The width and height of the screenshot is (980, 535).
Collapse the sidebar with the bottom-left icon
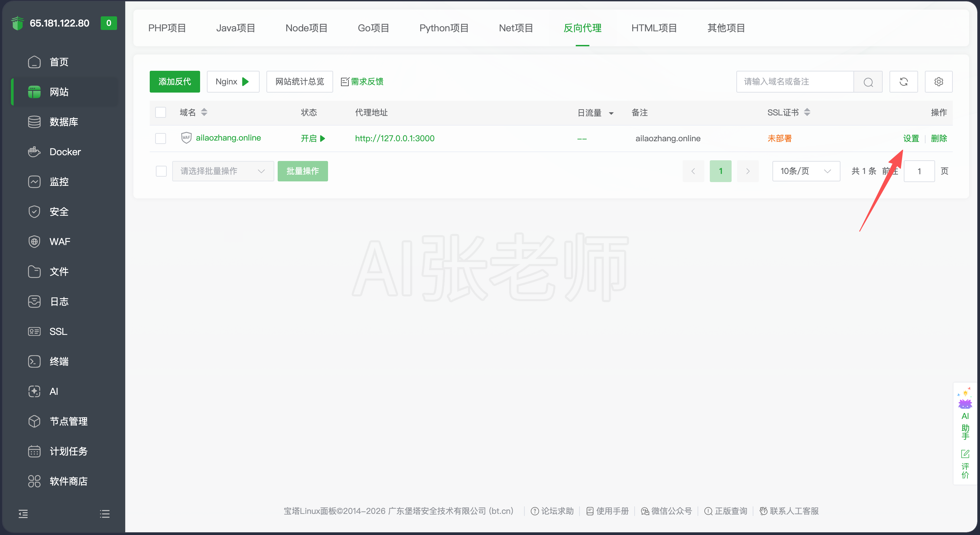23,514
